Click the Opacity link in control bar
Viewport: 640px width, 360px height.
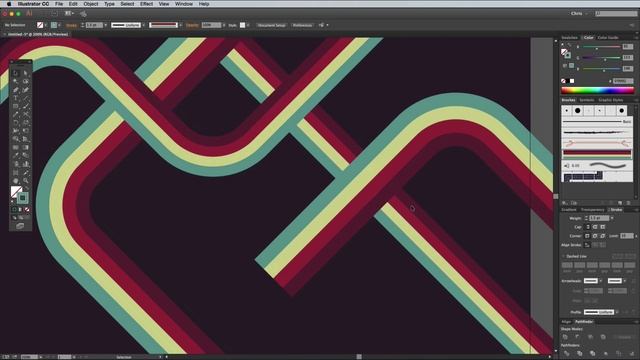[x=192, y=25]
